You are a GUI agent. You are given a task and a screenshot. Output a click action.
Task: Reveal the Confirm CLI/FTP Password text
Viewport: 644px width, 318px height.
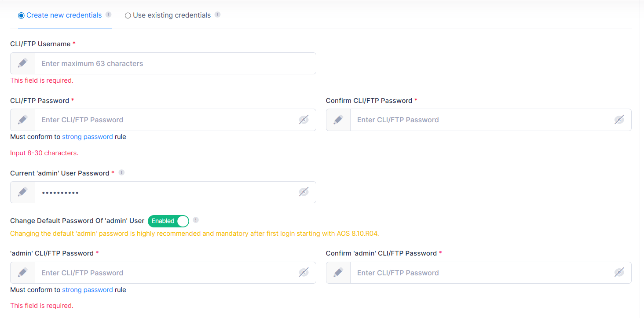click(x=619, y=120)
